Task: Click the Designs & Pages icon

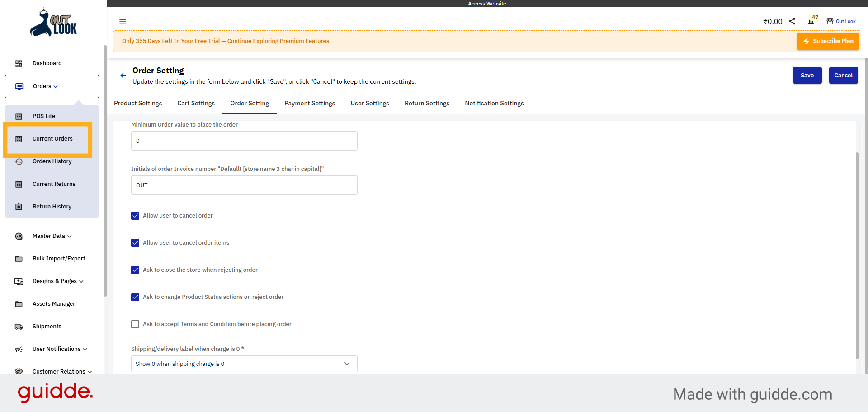Action: click(x=19, y=281)
